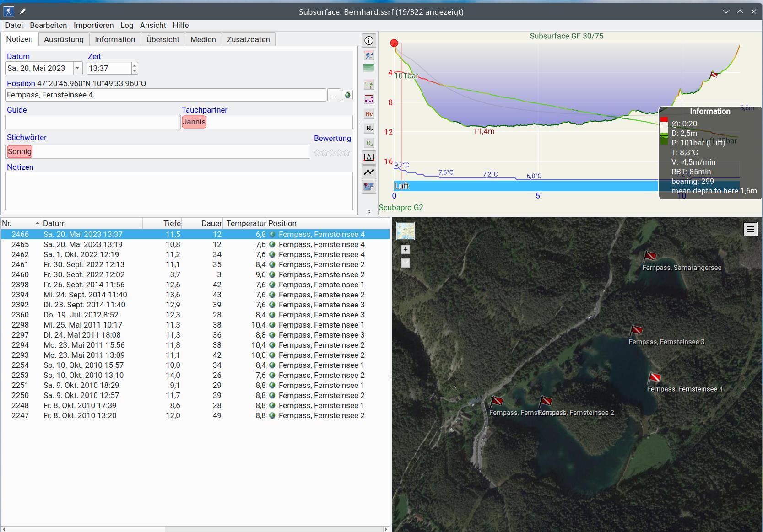Click the globe icon beside location field

(x=347, y=95)
